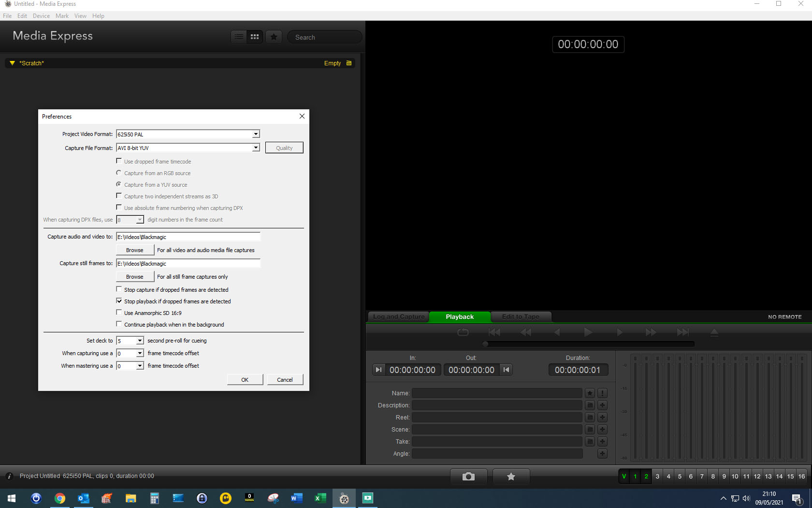This screenshot has width=812, height=508.
Task: Step one frame forward
Action: 620,332
